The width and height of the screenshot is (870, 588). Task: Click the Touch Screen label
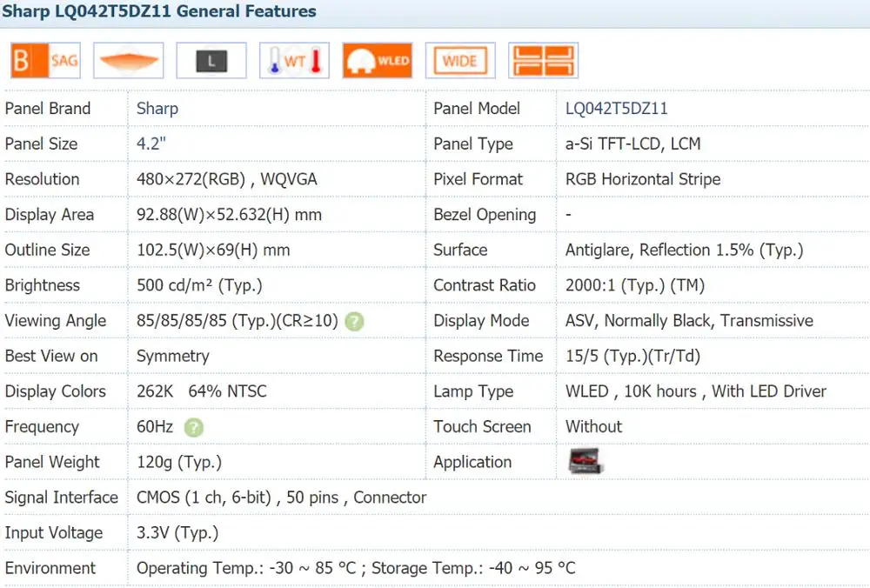[482, 426]
